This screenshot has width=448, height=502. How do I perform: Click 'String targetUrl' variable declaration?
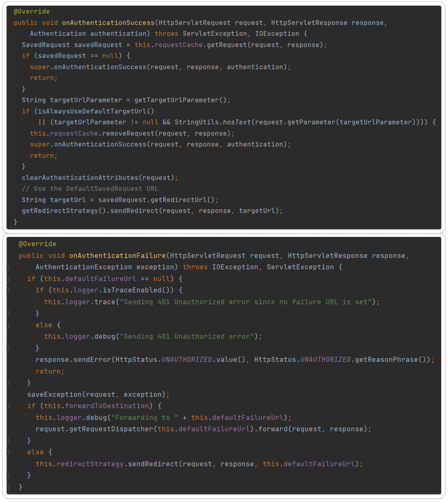tap(54, 200)
